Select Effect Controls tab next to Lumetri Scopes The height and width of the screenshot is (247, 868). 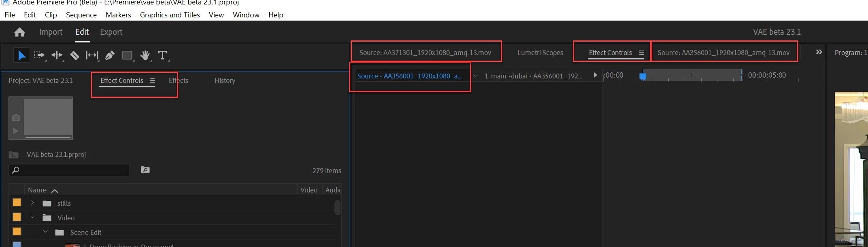coord(611,53)
